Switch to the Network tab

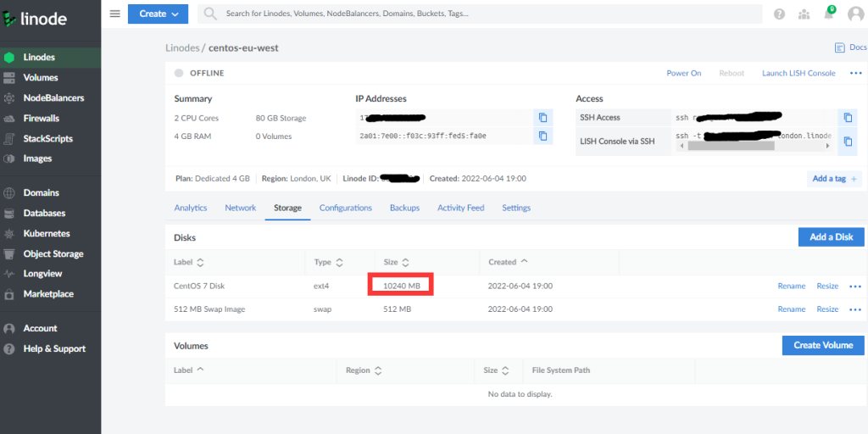coord(240,209)
